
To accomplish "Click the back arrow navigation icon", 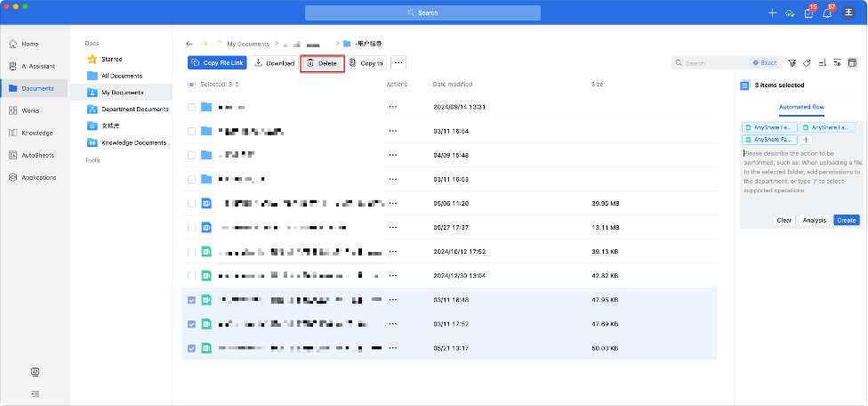I will [x=189, y=43].
